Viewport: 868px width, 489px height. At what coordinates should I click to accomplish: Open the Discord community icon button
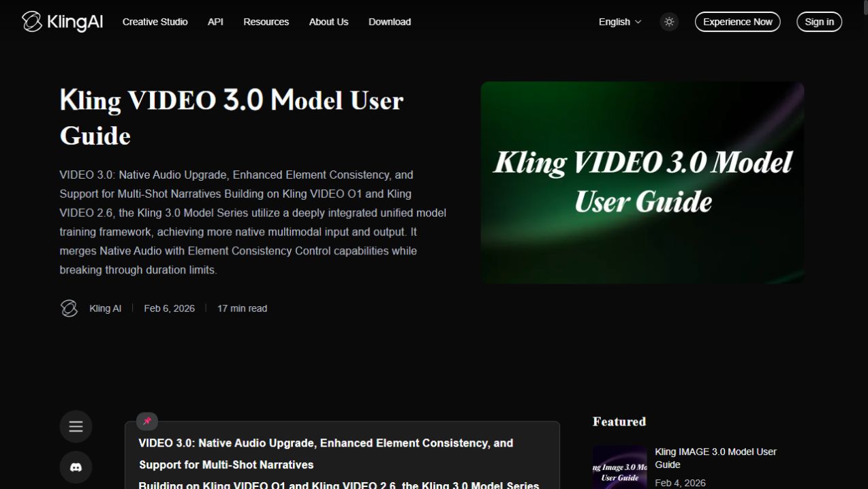(76, 467)
